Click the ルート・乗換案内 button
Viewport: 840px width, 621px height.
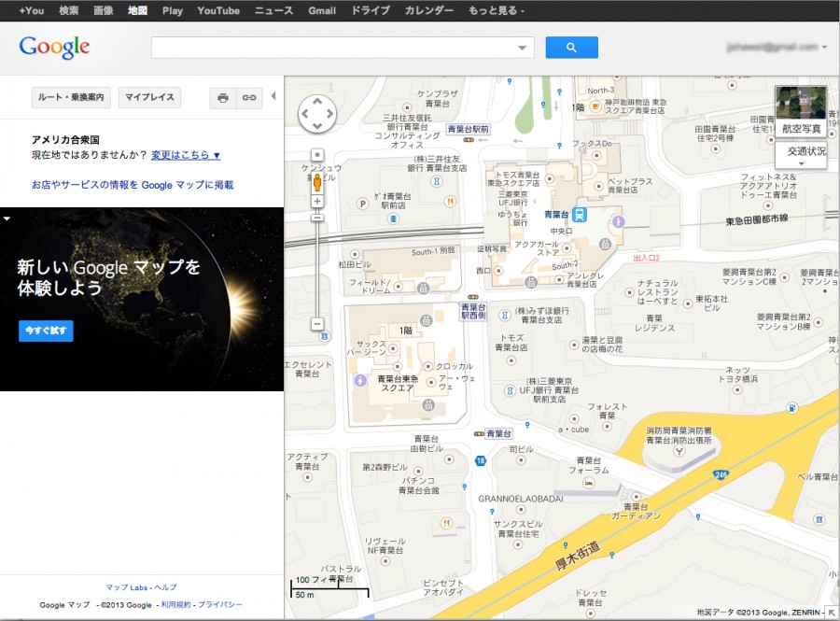[71, 97]
